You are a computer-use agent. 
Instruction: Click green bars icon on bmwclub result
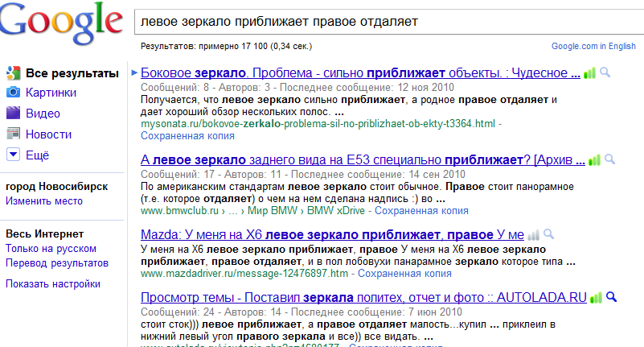coord(594,160)
